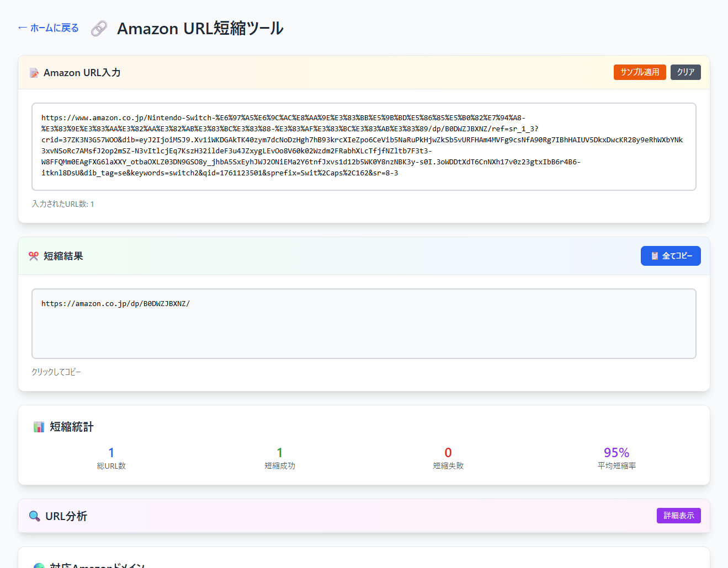Click the magnifying glass icon beside URL分析
Viewport: 728px width, 568px height.
(x=34, y=516)
